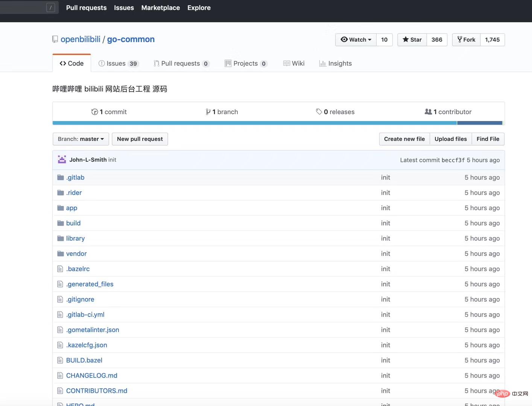The height and width of the screenshot is (406, 532).
Task: Click the app folder icon
Action: [60, 208]
